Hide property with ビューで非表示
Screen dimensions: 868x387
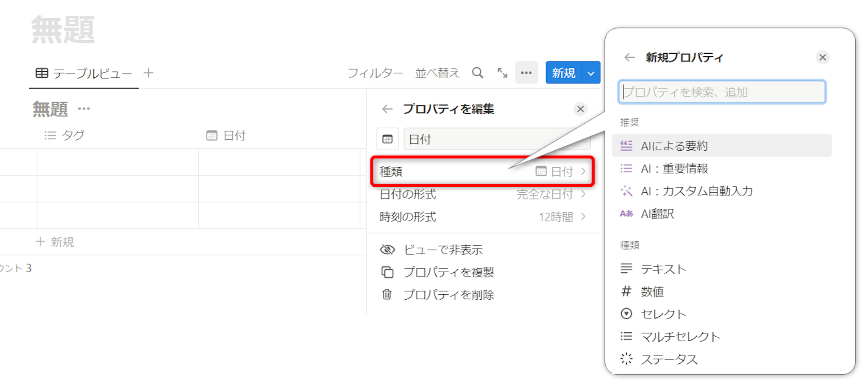[443, 250]
